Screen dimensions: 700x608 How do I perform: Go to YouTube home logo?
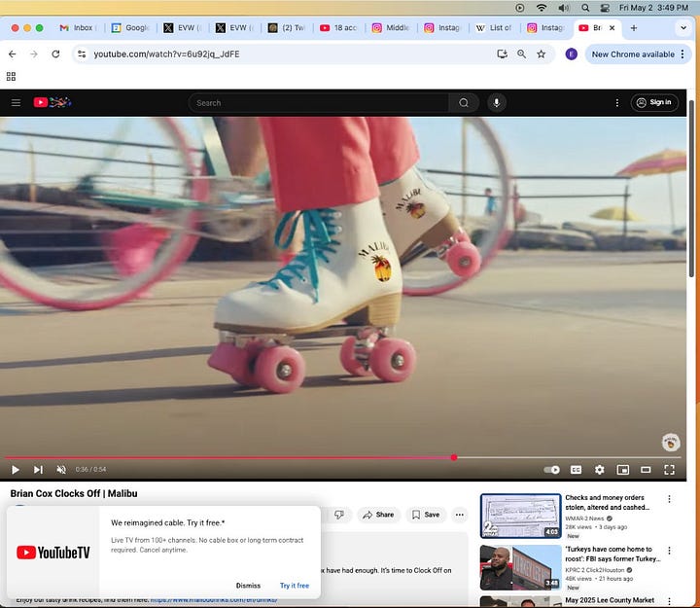pos(52,103)
